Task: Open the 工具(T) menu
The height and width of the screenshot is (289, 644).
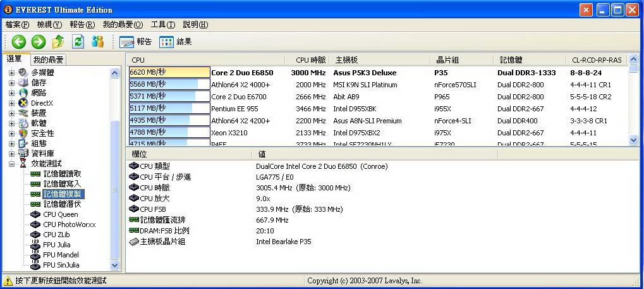Action: pyautogui.click(x=162, y=25)
